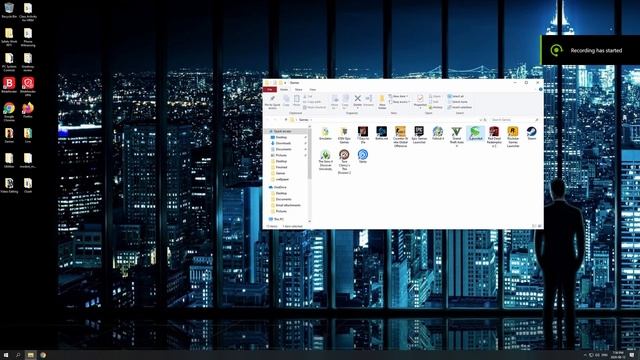The image size is (640, 360).
Task: Open the Easy access dropdown
Action: [398, 102]
